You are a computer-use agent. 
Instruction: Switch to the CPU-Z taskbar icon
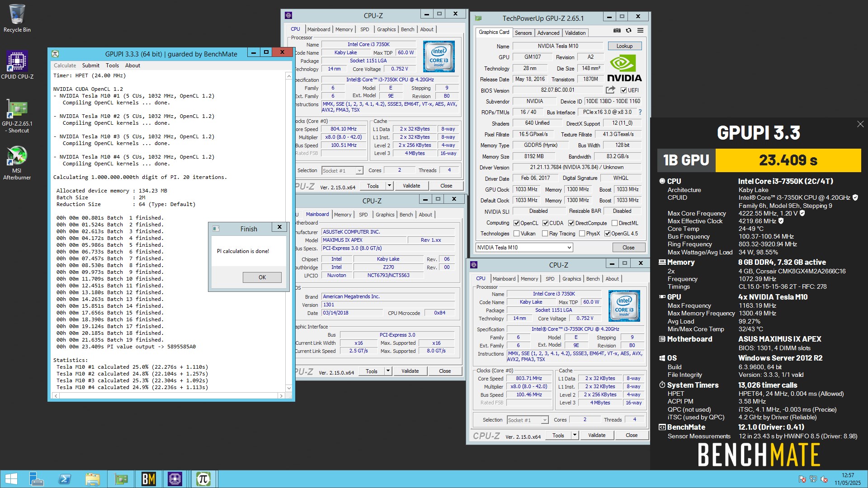coord(175,479)
